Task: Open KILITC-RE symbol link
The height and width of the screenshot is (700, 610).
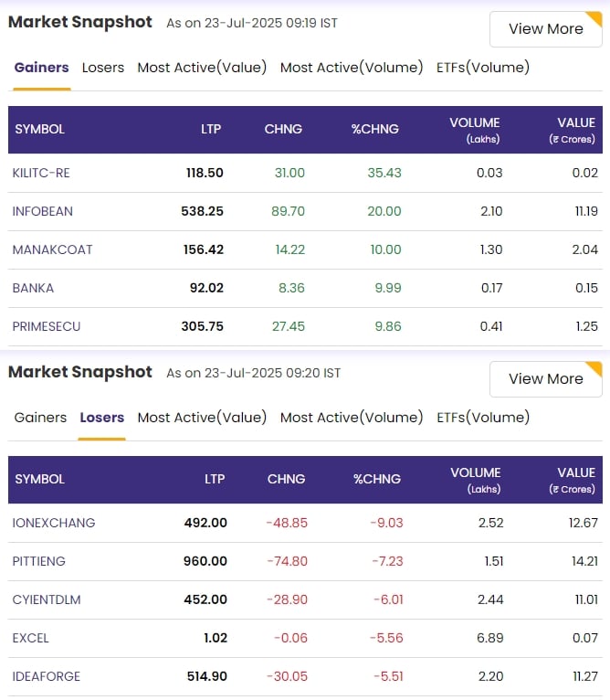Action: (x=41, y=173)
